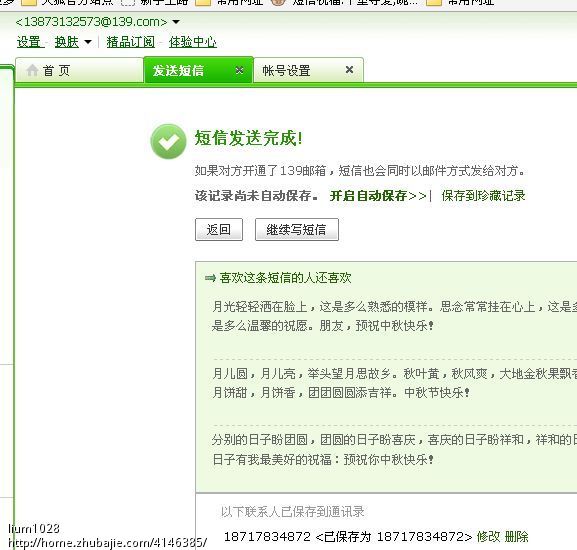Click the home icon on 首页 tab
Screen dimensions: 577x550
tap(32, 70)
